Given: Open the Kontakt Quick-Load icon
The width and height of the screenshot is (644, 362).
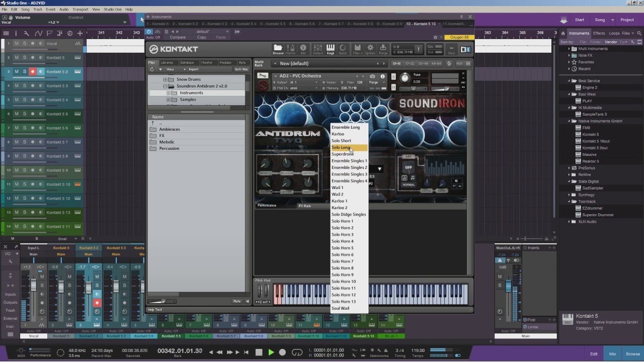Looking at the screenshot, I should pos(343,49).
